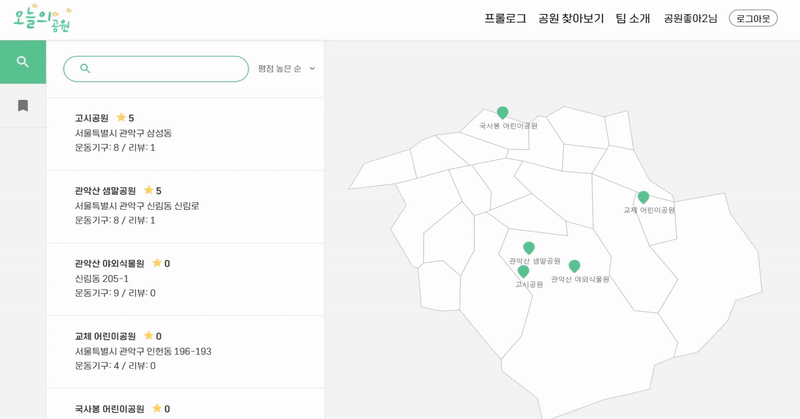Open the 평점 높은 순 sort dropdown
The width and height of the screenshot is (800, 419).
coord(287,69)
